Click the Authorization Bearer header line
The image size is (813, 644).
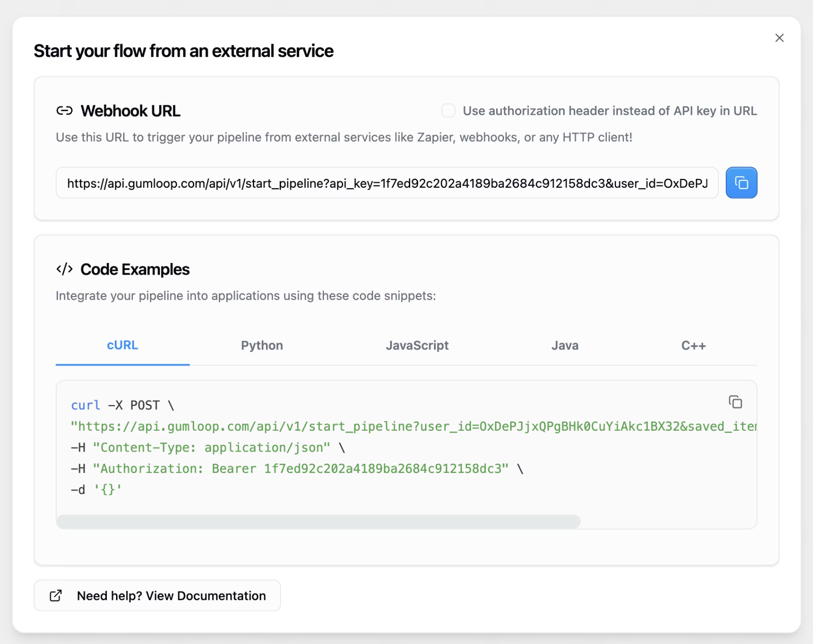tap(297, 468)
